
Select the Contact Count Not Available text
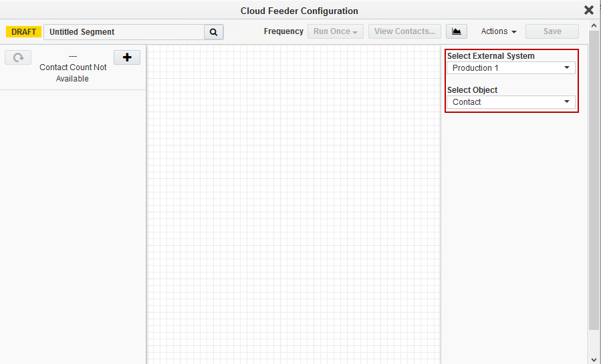pyautogui.click(x=73, y=73)
